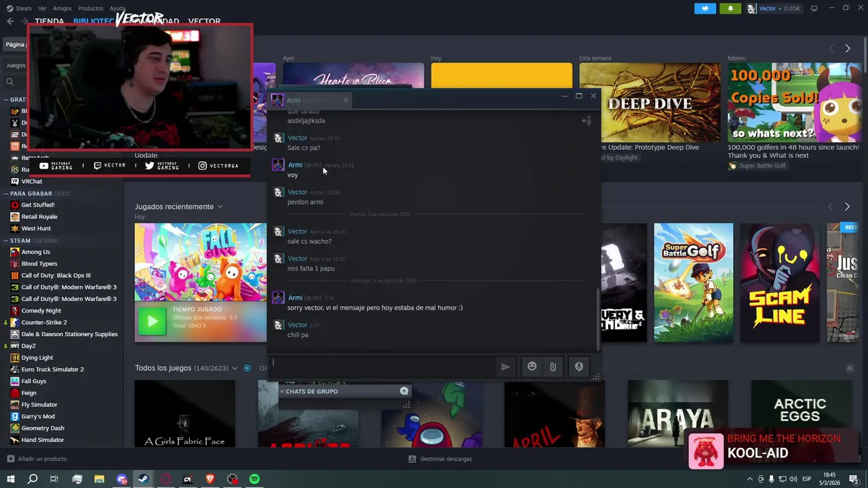The image size is (868, 488).
Task: Open the Super Battle Golf game tile
Action: coord(693,283)
